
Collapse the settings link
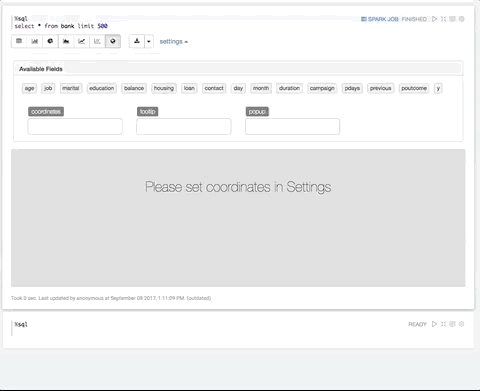tap(173, 42)
